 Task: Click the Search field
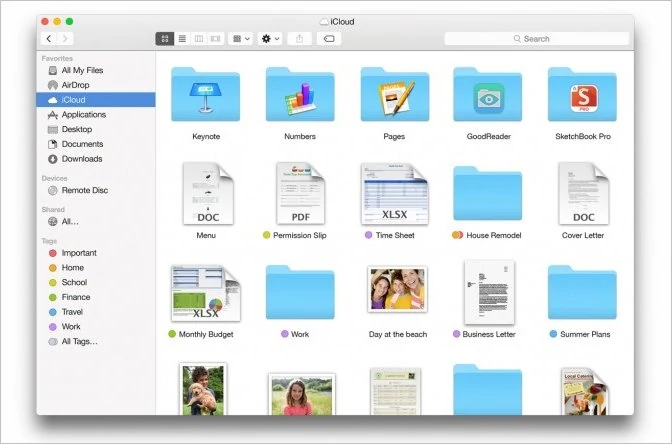537,39
